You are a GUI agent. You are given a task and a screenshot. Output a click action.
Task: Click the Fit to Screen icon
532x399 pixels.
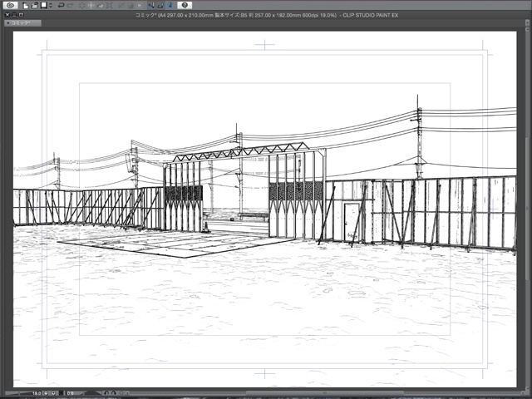(61, 393)
